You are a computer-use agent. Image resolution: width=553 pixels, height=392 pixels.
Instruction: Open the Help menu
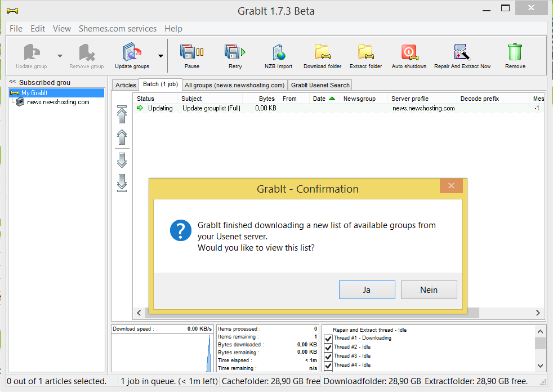pos(173,29)
